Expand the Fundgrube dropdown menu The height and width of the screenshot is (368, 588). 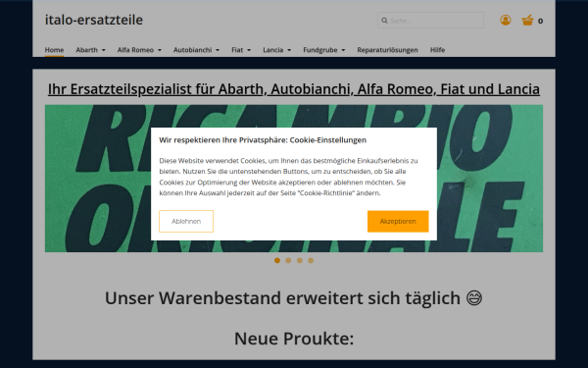[324, 50]
